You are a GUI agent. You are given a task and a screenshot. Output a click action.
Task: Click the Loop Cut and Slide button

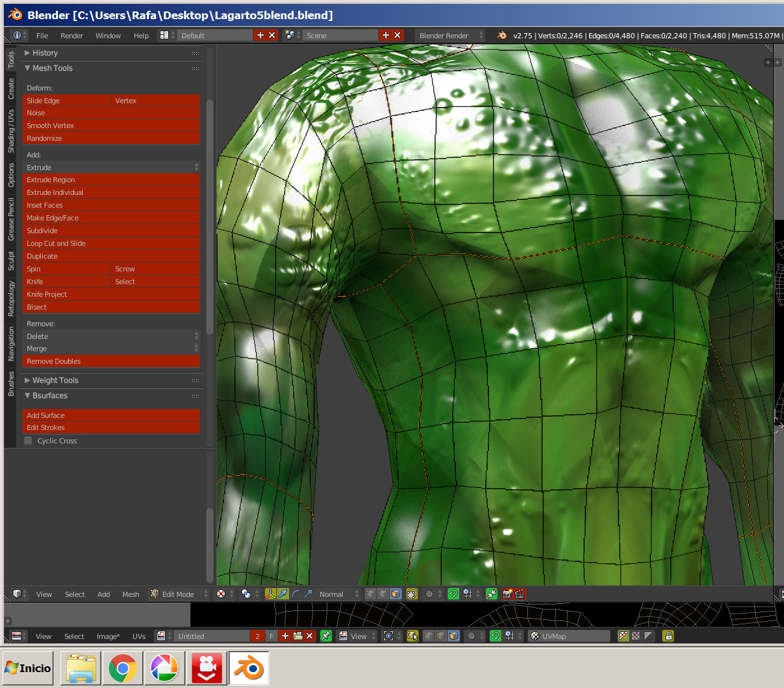point(111,243)
